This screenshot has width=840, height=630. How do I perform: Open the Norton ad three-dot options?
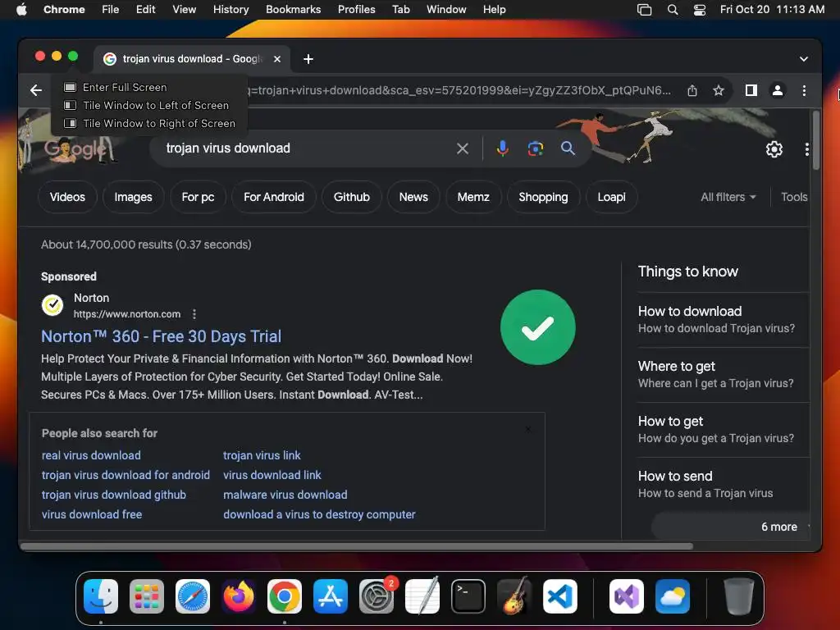[x=194, y=314]
